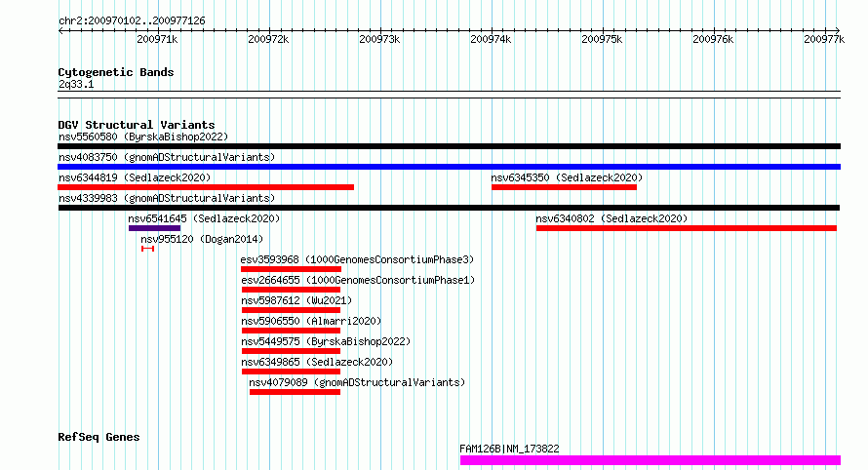Open the nsv5906550 Almarri2020 red bar

[x=291, y=331]
